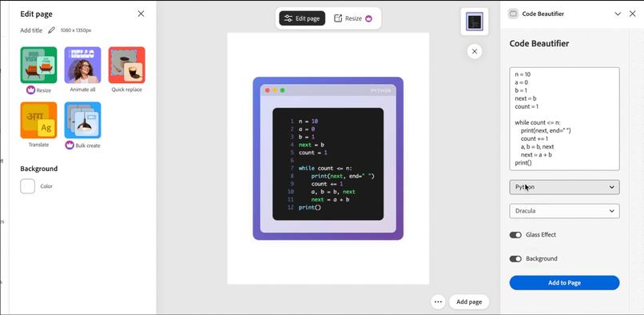The width and height of the screenshot is (644, 315).
Task: Select the Edit page button in toolbar
Action: click(302, 18)
